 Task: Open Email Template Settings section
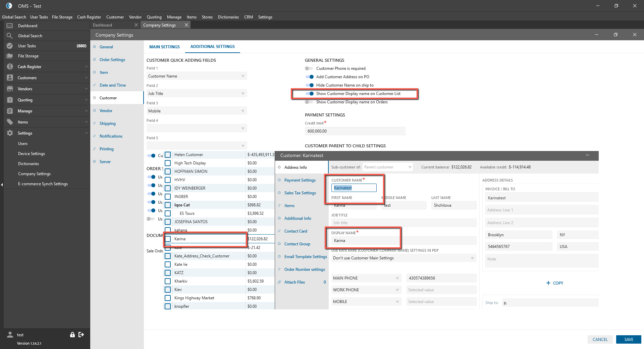[306, 257]
